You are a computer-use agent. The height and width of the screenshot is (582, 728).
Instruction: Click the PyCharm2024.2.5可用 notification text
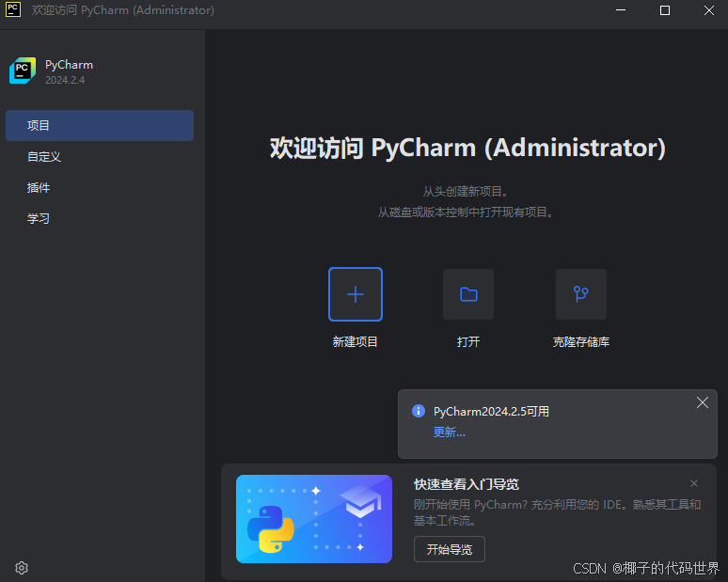click(x=491, y=411)
